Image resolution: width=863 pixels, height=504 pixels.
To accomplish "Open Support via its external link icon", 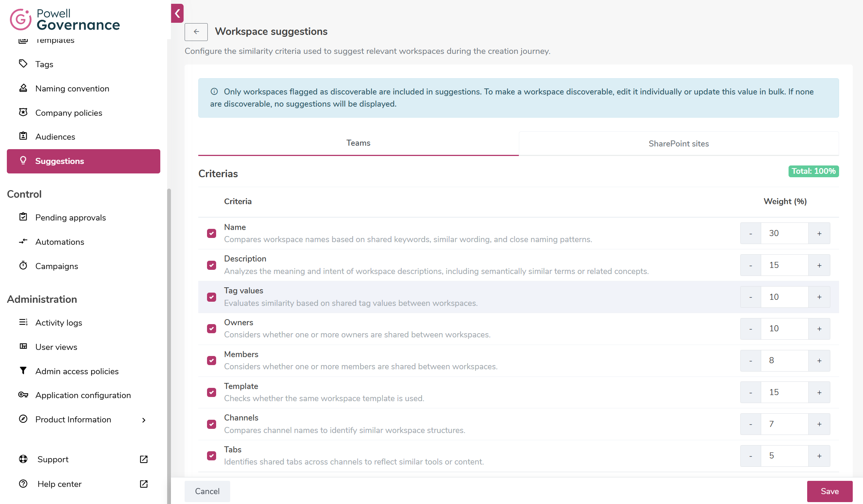I will point(144,459).
